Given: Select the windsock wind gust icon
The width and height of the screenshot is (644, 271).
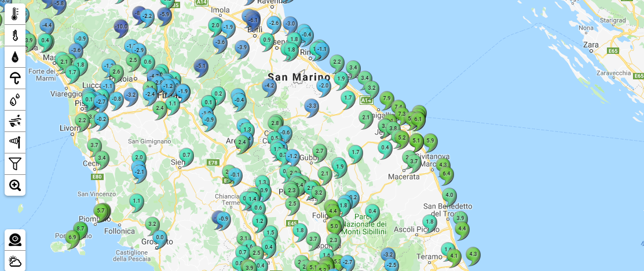Looking at the screenshot, I should pyautogui.click(x=15, y=142).
